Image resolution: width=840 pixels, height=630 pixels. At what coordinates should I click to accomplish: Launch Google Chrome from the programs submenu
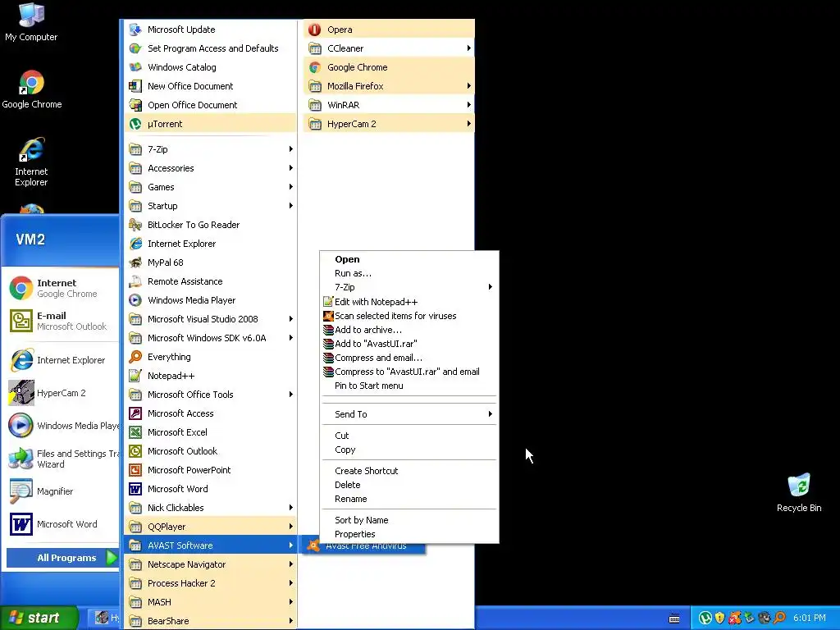click(x=388, y=67)
